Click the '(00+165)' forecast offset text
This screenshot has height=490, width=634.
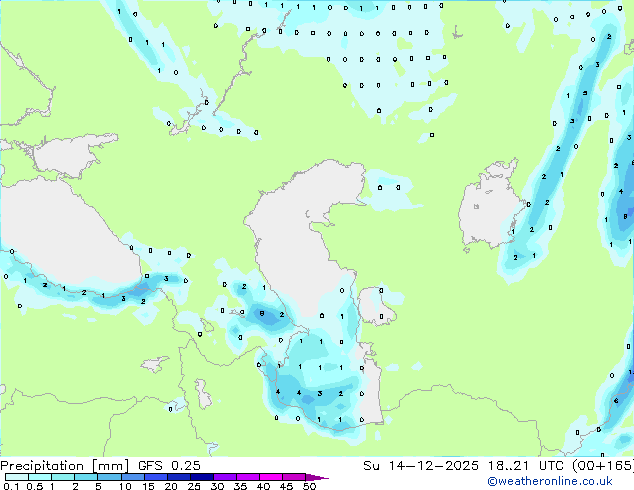tap(603, 466)
